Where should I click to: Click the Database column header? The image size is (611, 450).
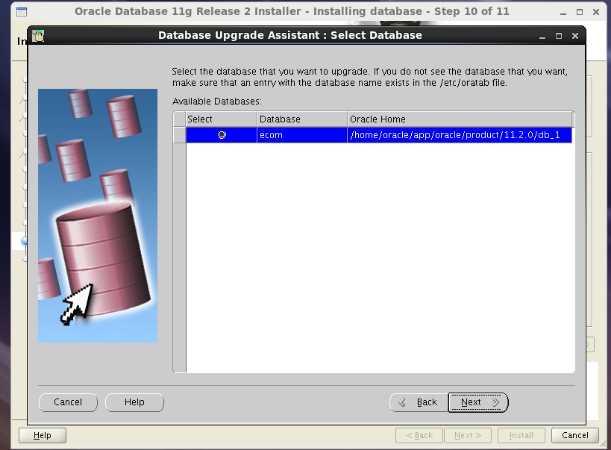[302, 119]
